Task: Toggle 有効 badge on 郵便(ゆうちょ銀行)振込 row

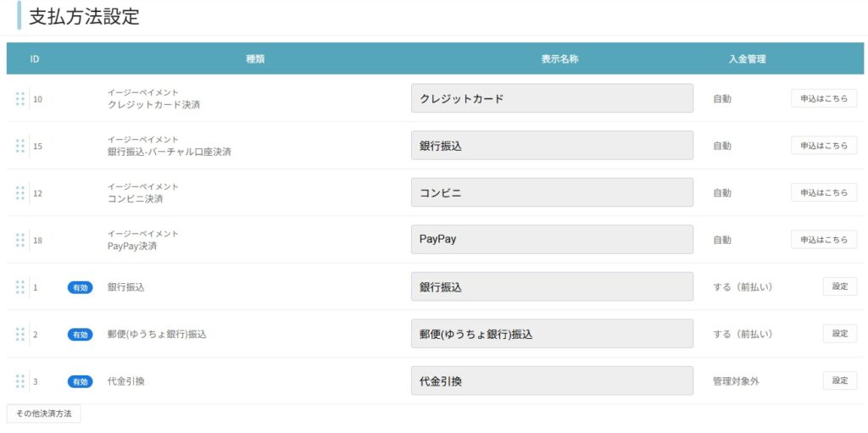Action: (x=80, y=335)
